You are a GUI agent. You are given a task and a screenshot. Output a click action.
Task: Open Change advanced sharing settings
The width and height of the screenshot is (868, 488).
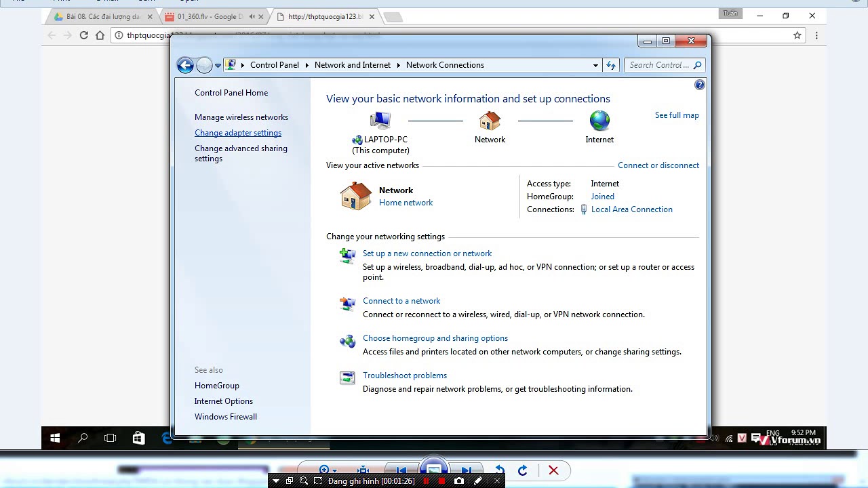coord(241,153)
